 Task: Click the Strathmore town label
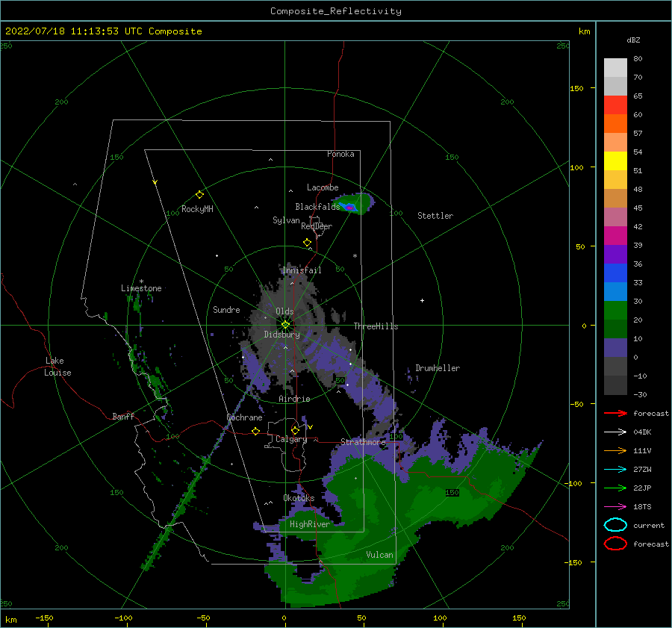(x=363, y=442)
